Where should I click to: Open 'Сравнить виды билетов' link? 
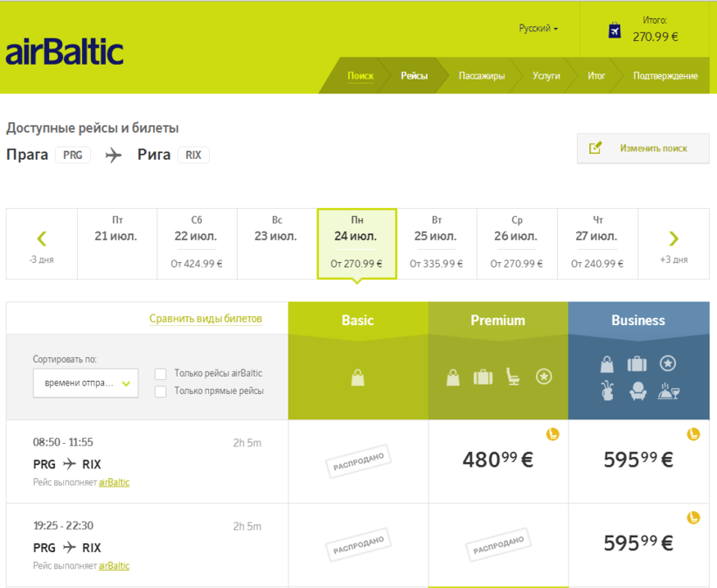click(205, 318)
